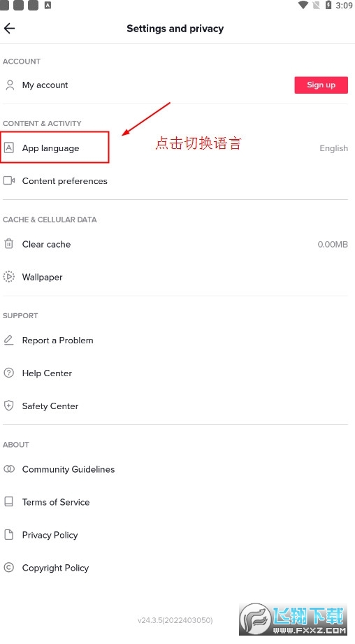The width and height of the screenshot is (355, 644).
Task: Tap the Sign up button
Action: (x=321, y=85)
